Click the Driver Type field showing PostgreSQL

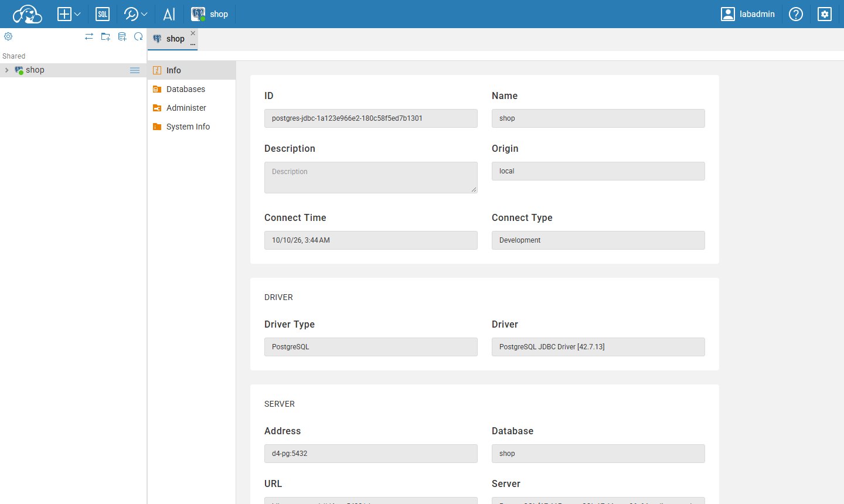371,347
